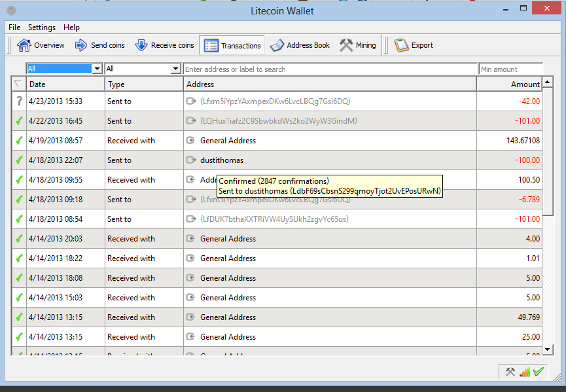Click the green checkmark for 4/14/2013 18:22
The image size is (566, 392).
point(20,258)
